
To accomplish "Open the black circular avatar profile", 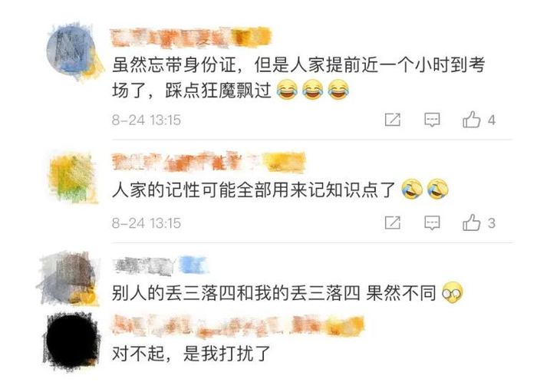I will (72, 341).
